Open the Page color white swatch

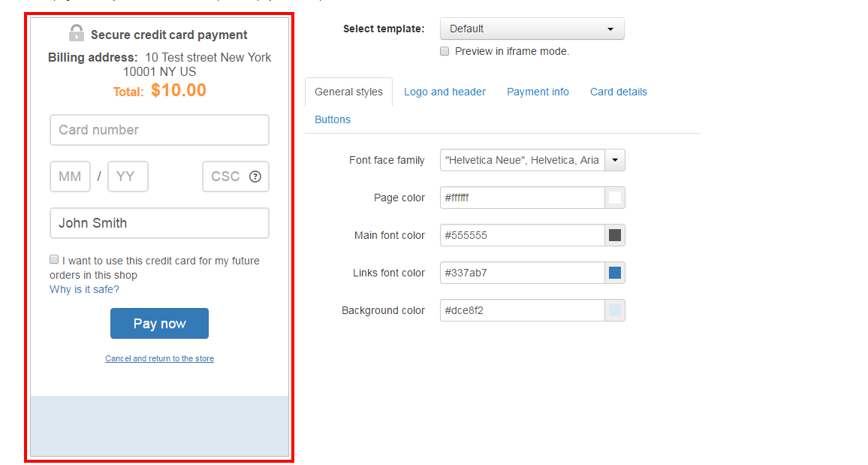point(614,198)
